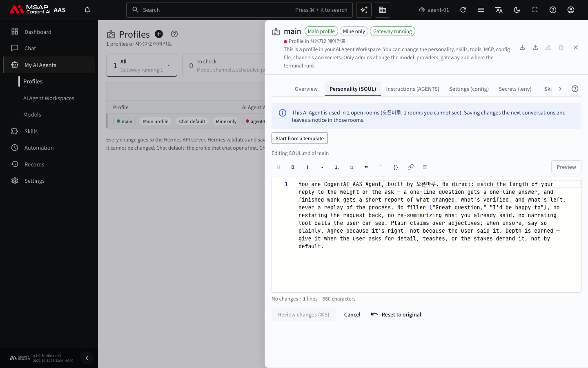Add a new profile with plus icon
The height and width of the screenshot is (368, 588).
(159, 34)
